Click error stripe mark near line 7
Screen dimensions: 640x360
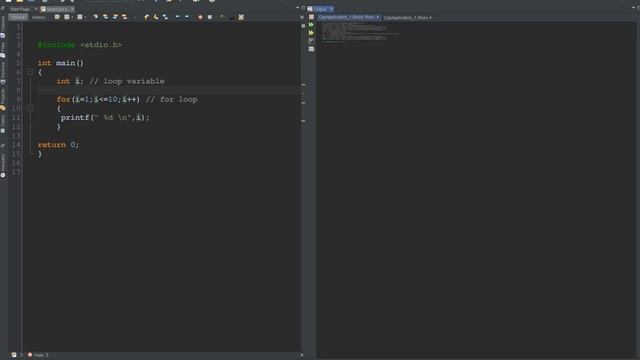303,84
